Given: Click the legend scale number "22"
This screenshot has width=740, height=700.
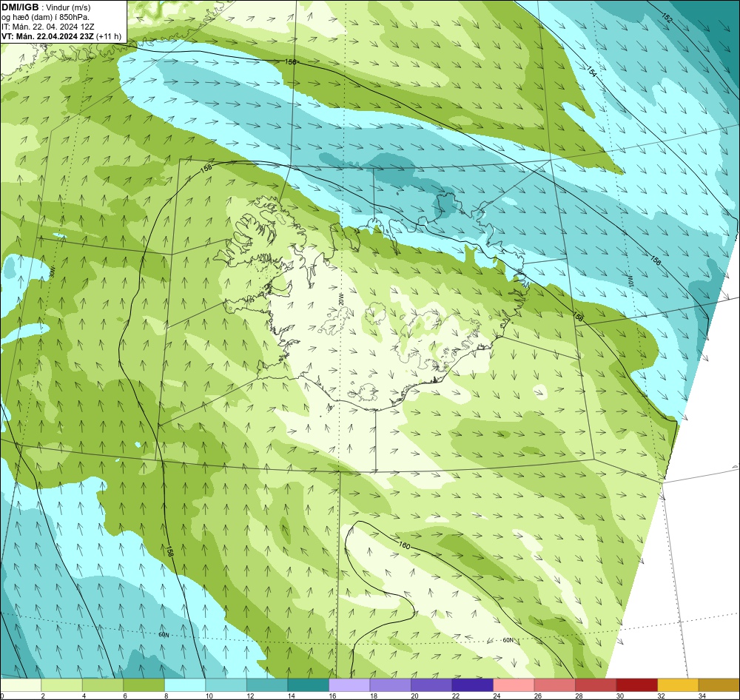Looking at the screenshot, I should pyautogui.click(x=455, y=696).
